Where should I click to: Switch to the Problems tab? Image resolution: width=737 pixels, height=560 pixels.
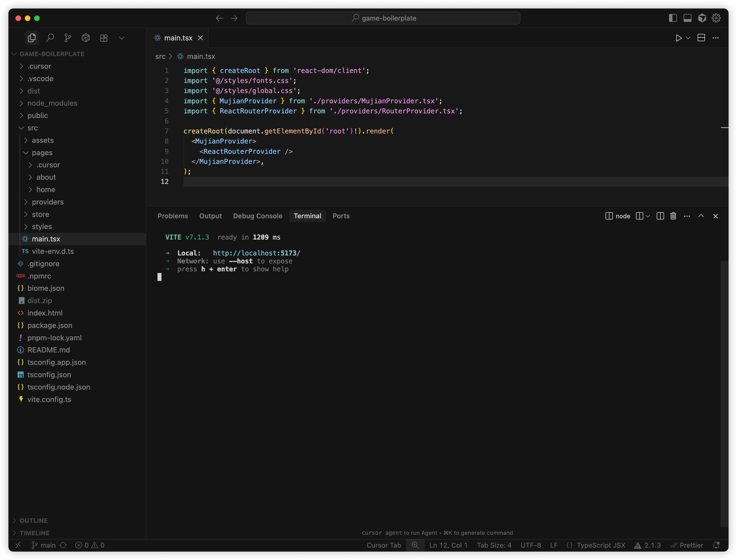(173, 216)
